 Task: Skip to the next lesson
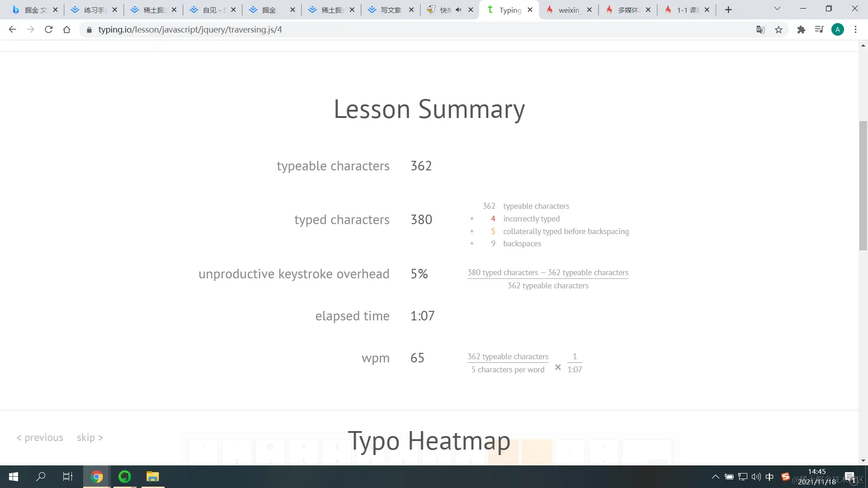[90, 437]
